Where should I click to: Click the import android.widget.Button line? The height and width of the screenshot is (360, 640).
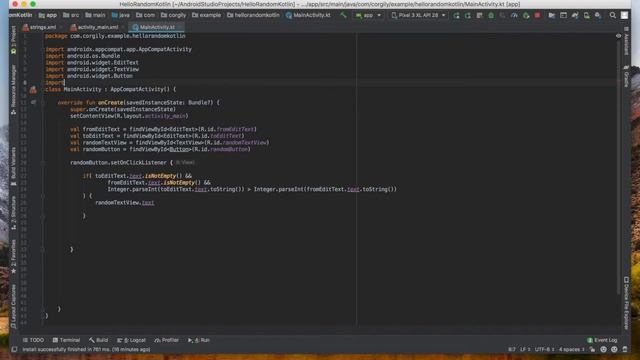tap(89, 76)
